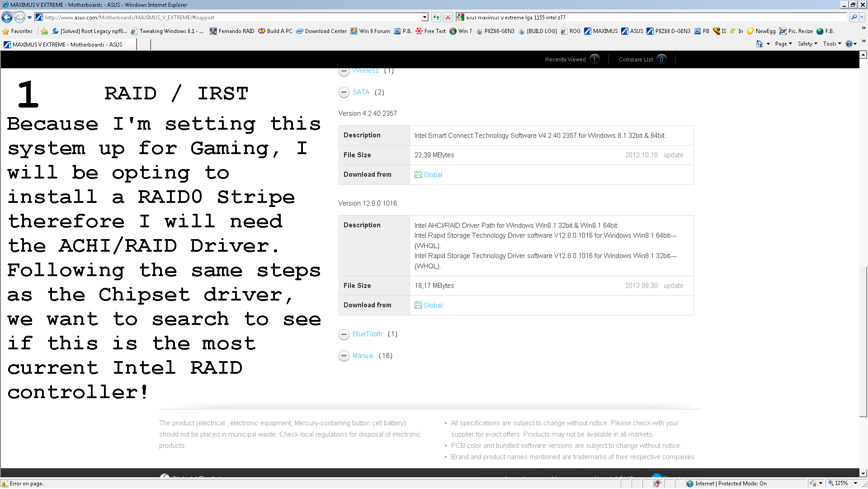Show more favorites bar items chevron
The image size is (868, 489).
[x=863, y=28]
